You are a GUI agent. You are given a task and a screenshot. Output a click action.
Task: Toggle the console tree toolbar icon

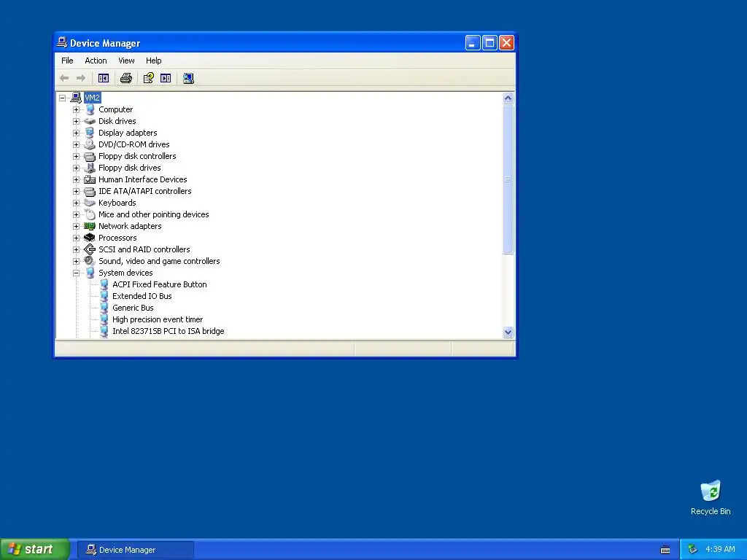pos(104,78)
